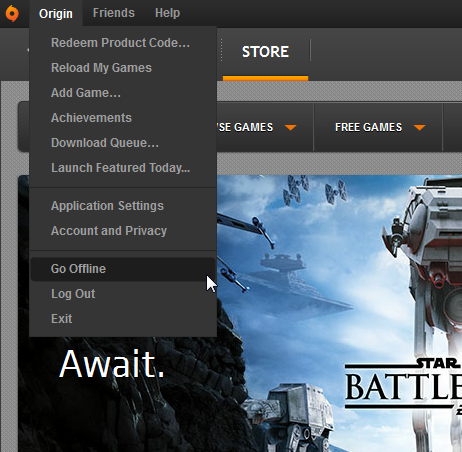Open the Origin menu
Viewport: 462px width, 452px height.
click(56, 14)
